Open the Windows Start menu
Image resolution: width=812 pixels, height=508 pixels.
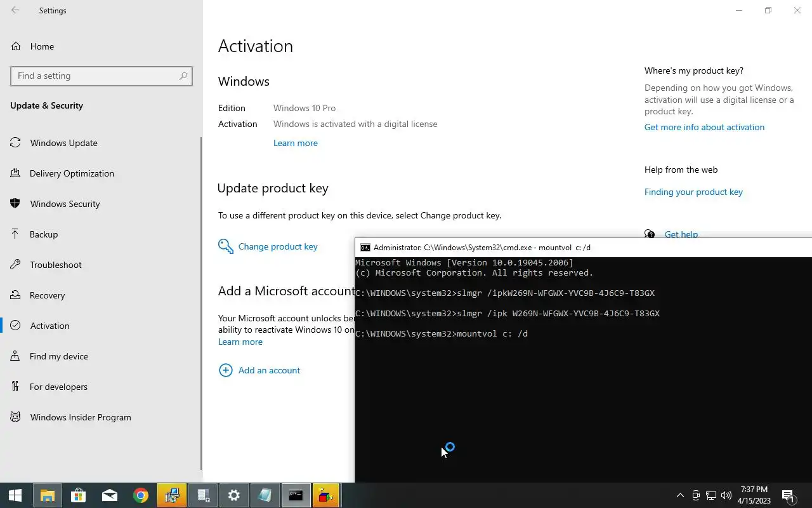(x=15, y=495)
